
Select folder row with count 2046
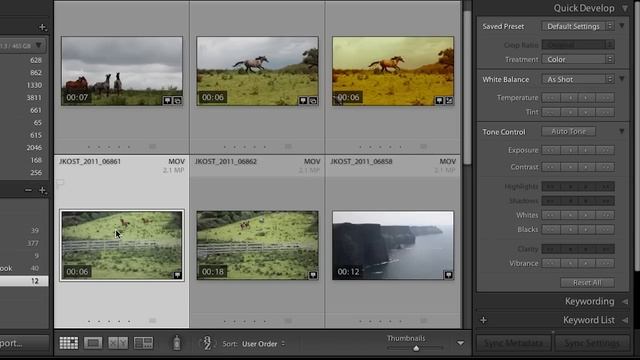point(24,147)
